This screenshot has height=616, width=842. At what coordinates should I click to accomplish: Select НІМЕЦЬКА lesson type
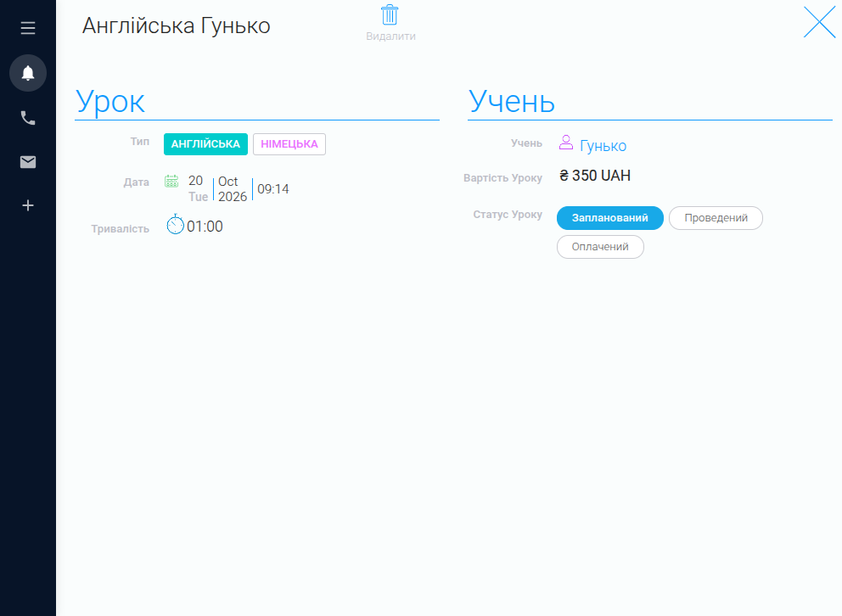(x=289, y=144)
